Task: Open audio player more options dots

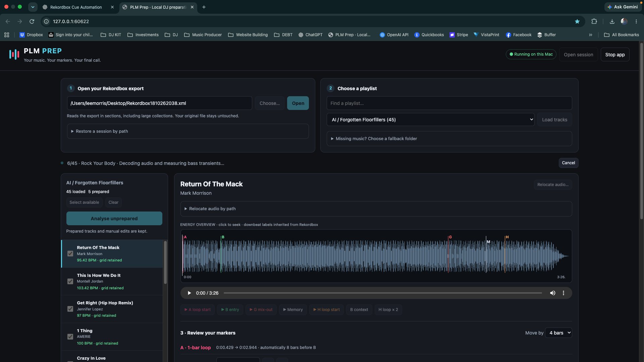Action: [563, 293]
